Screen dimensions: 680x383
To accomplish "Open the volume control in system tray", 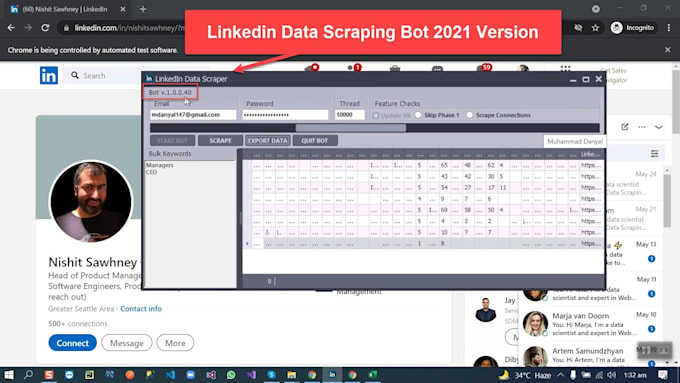I will click(611, 375).
